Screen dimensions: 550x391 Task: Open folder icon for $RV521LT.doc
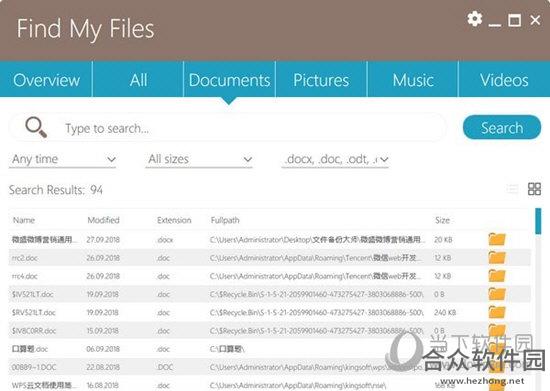pyautogui.click(x=497, y=312)
